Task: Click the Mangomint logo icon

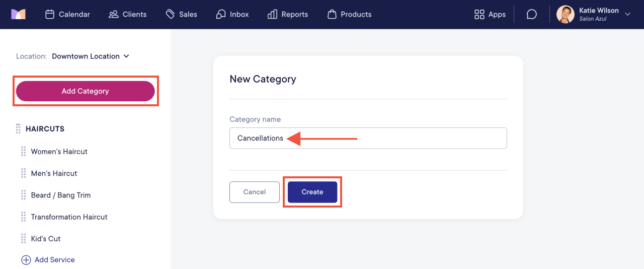Action: [x=18, y=14]
